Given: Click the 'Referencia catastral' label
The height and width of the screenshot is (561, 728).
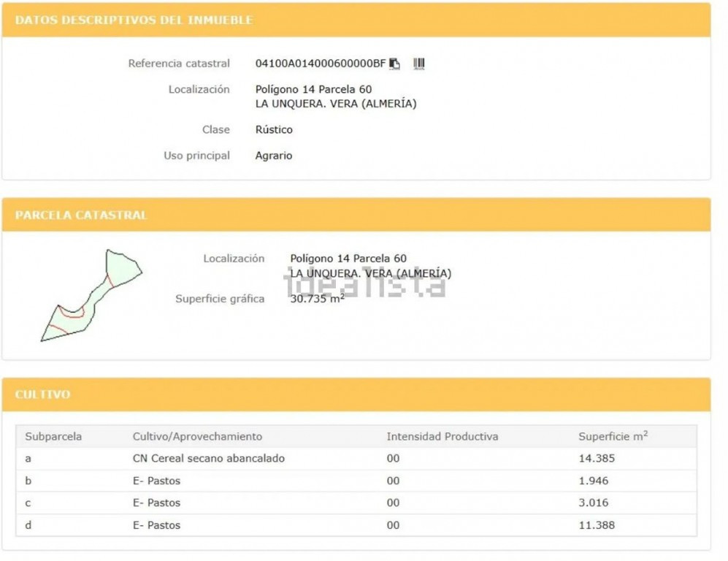Looking at the screenshot, I should (x=179, y=64).
